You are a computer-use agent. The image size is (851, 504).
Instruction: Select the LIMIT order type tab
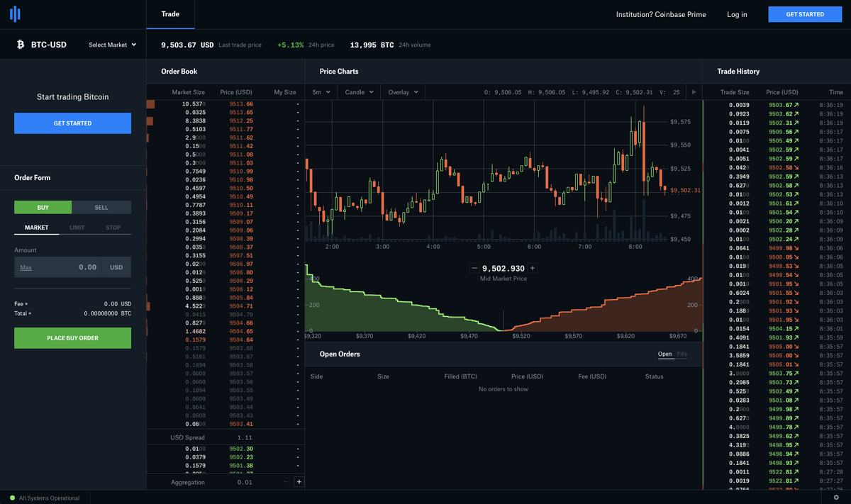click(x=76, y=228)
